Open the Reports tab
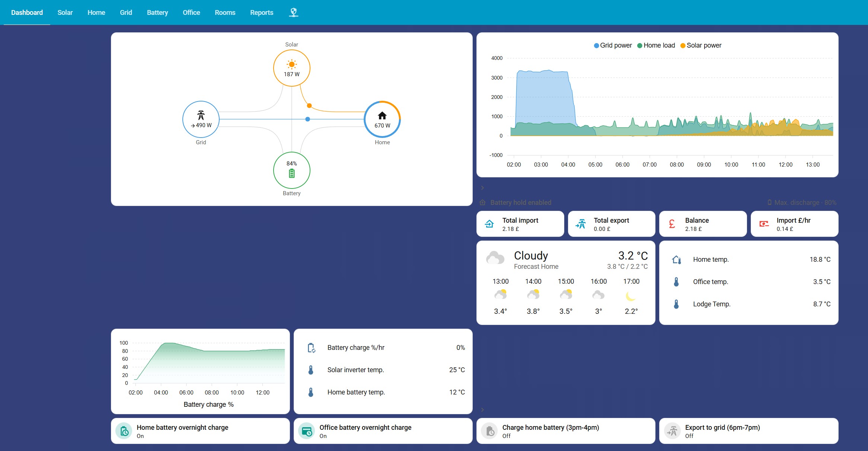 point(261,12)
